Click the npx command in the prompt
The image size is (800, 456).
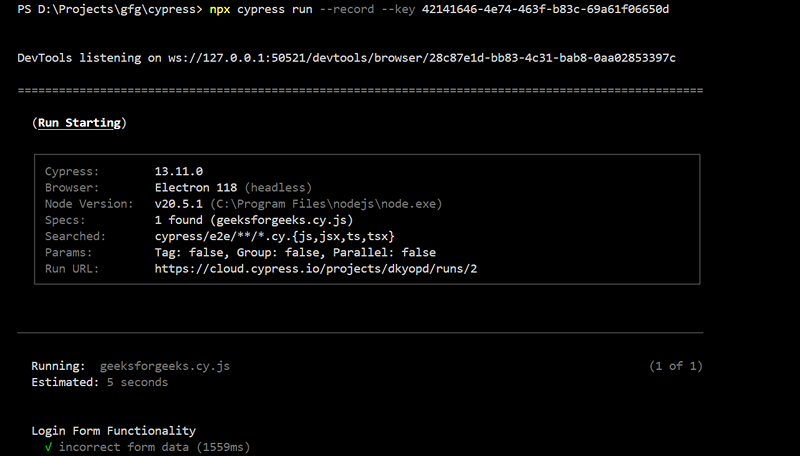pyautogui.click(x=219, y=9)
